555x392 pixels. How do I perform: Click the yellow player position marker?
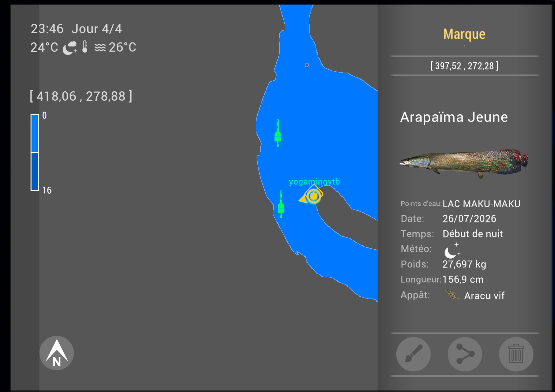pos(311,195)
